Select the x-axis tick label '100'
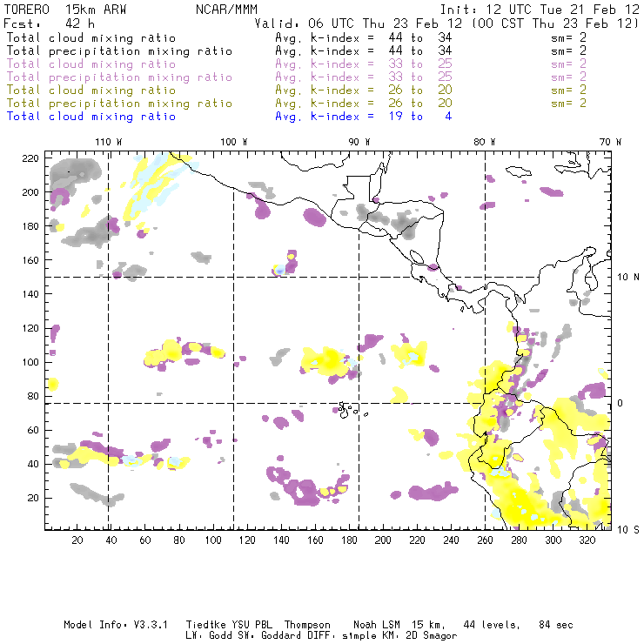 (x=213, y=540)
